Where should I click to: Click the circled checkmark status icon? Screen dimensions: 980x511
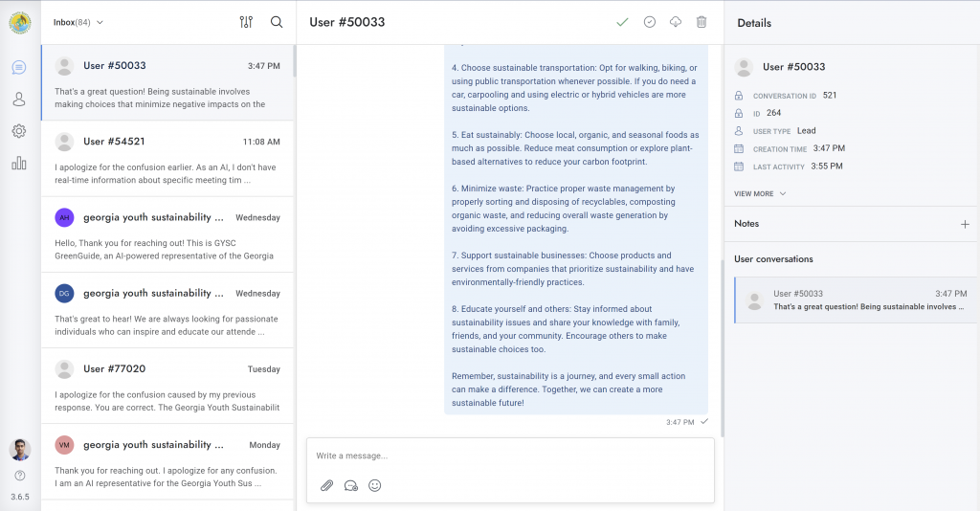[650, 22]
